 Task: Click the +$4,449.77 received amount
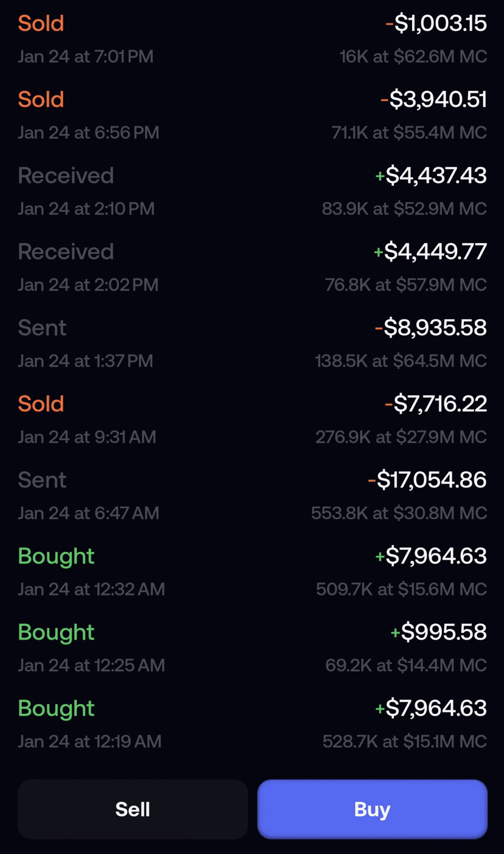coord(430,252)
